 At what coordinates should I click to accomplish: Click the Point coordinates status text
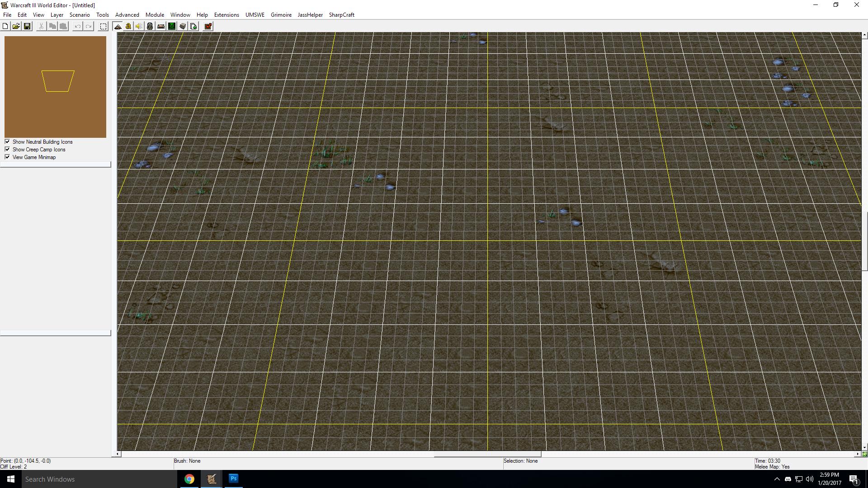click(26, 461)
